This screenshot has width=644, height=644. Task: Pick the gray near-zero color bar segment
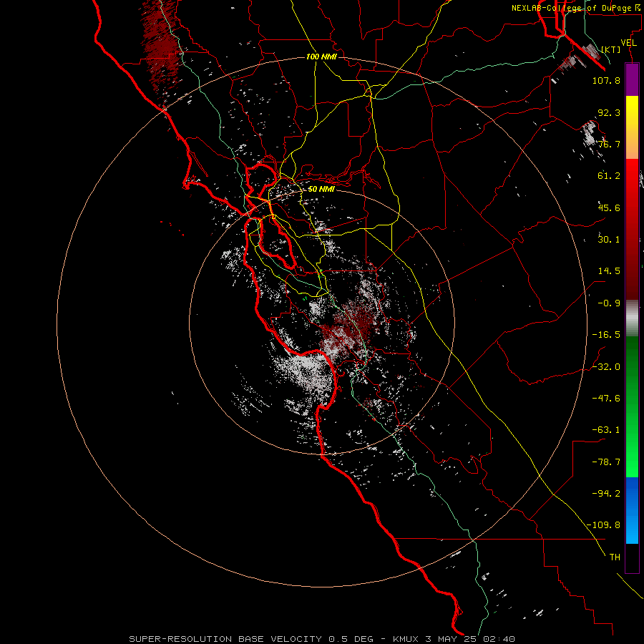[x=632, y=316]
